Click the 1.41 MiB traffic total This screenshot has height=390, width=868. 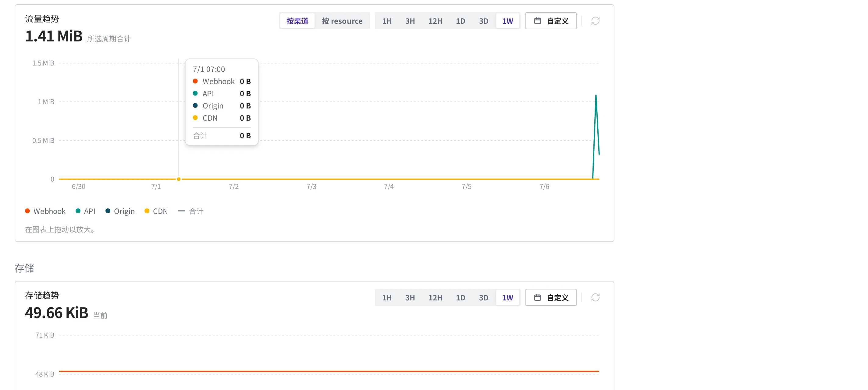coord(54,36)
